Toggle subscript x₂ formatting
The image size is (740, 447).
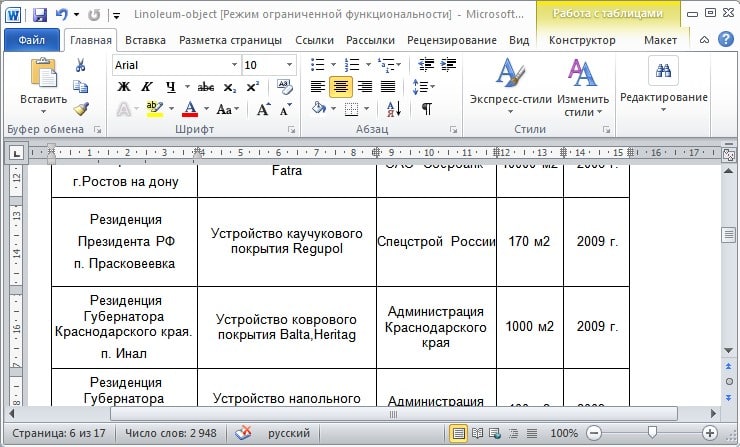[x=229, y=87]
